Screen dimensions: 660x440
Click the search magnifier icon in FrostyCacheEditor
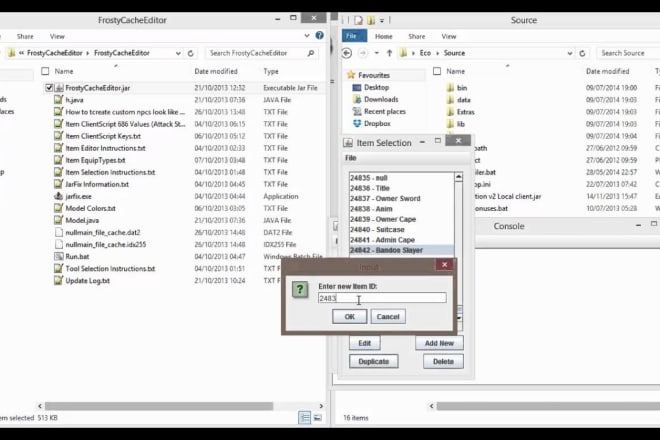[311, 53]
